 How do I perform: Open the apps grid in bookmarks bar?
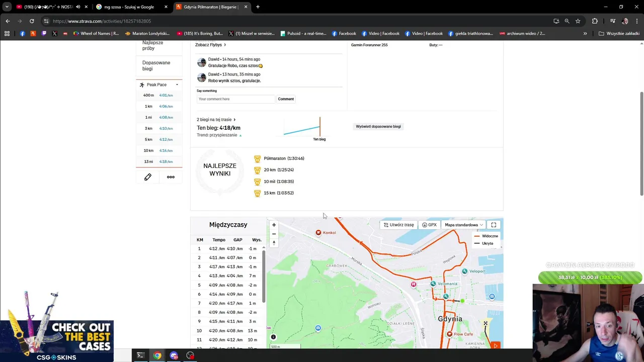7,34
